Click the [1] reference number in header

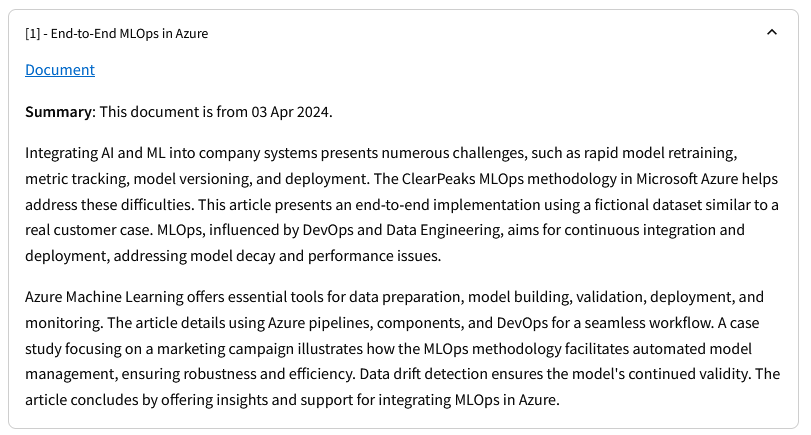click(33, 34)
